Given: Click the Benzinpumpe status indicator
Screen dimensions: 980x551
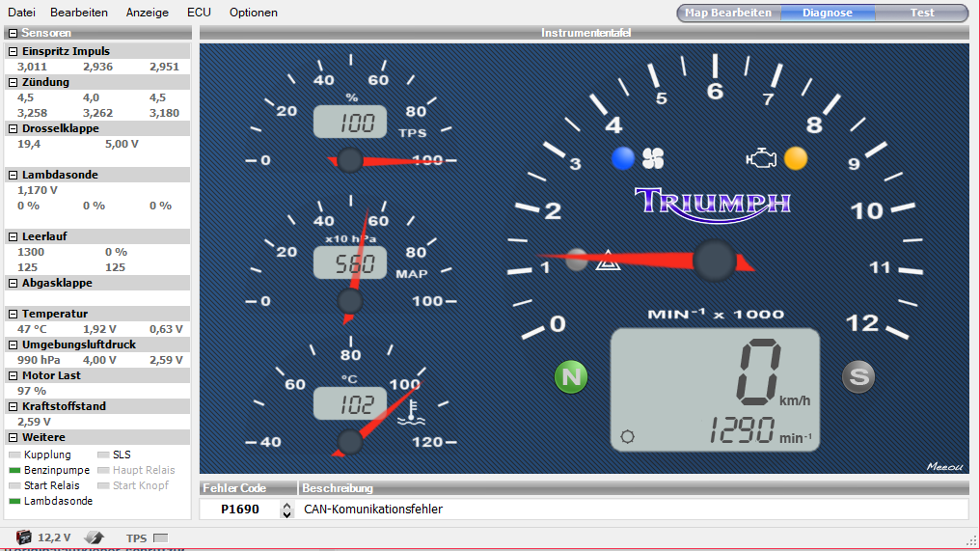Looking at the screenshot, I should tap(15, 470).
